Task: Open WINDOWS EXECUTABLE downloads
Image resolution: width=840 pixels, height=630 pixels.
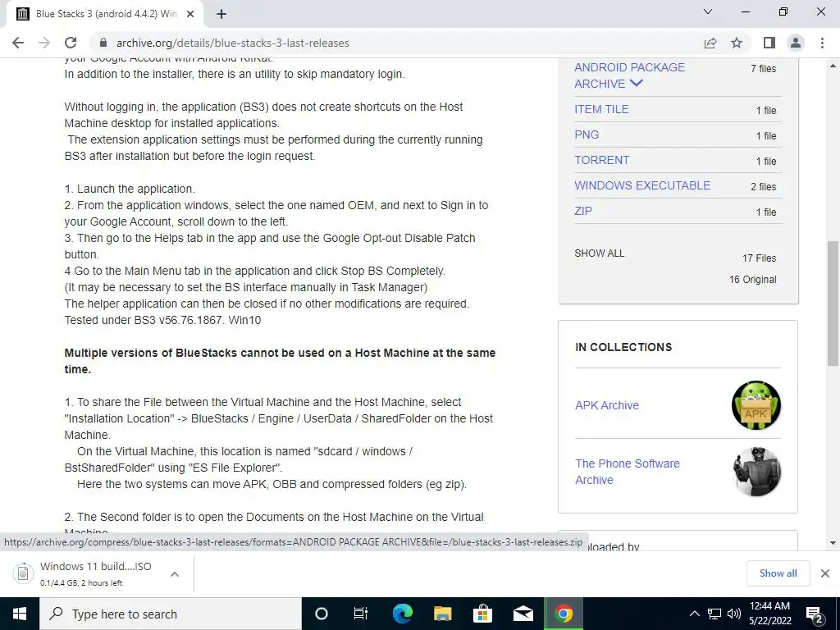Action: coord(642,185)
